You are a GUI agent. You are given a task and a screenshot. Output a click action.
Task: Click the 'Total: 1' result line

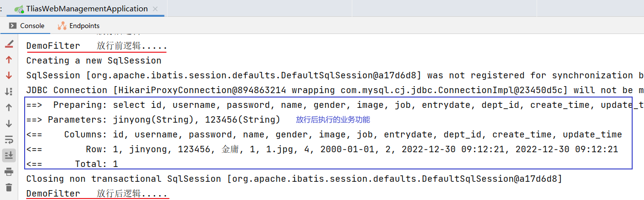[72, 164]
